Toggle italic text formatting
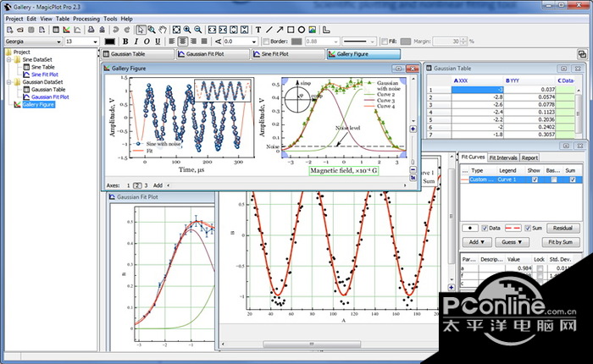Image resolution: width=593 pixels, height=364 pixels. point(136,41)
